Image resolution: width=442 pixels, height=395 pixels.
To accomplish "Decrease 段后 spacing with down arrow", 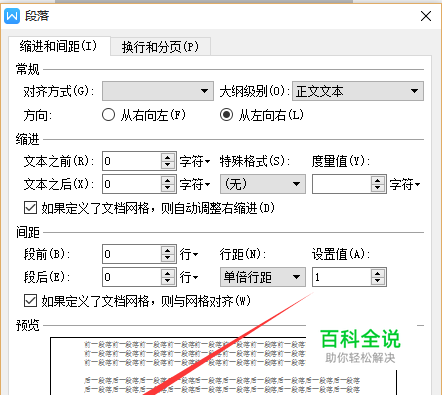I will pos(168,281).
